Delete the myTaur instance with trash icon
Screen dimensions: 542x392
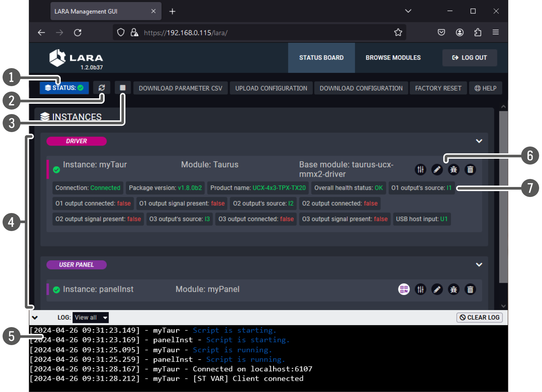coord(470,169)
